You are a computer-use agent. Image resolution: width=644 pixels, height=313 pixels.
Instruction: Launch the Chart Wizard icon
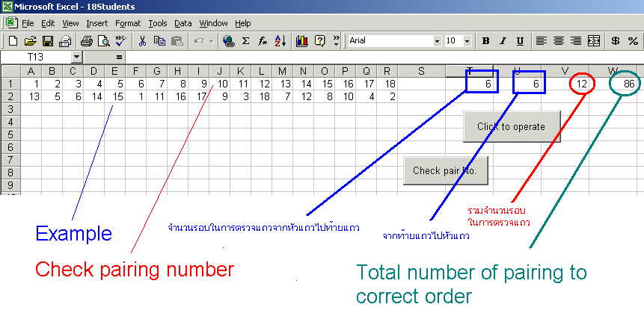(x=302, y=41)
